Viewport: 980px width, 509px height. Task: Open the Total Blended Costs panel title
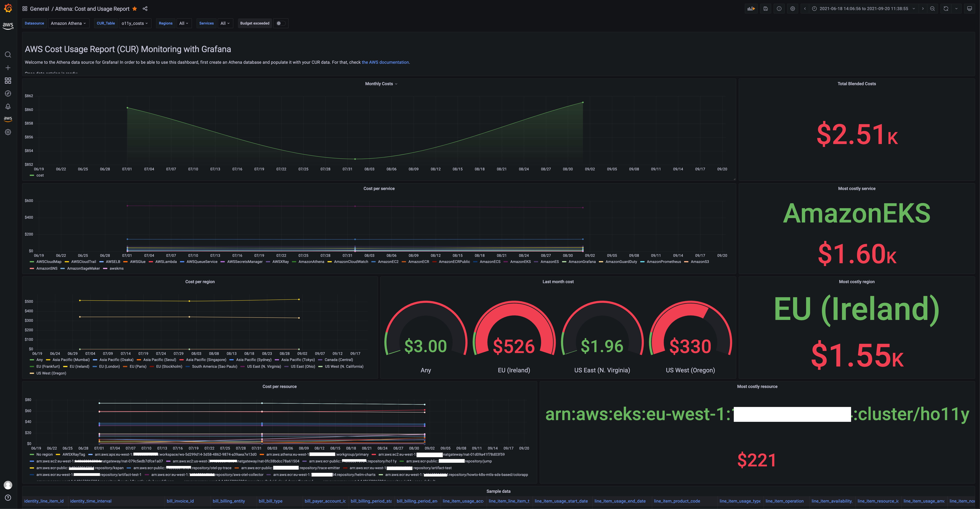click(x=856, y=84)
